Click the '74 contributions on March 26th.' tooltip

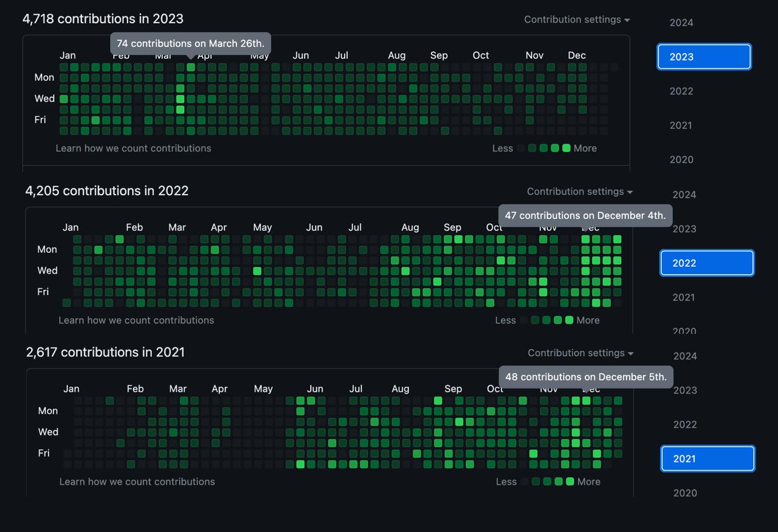click(191, 44)
